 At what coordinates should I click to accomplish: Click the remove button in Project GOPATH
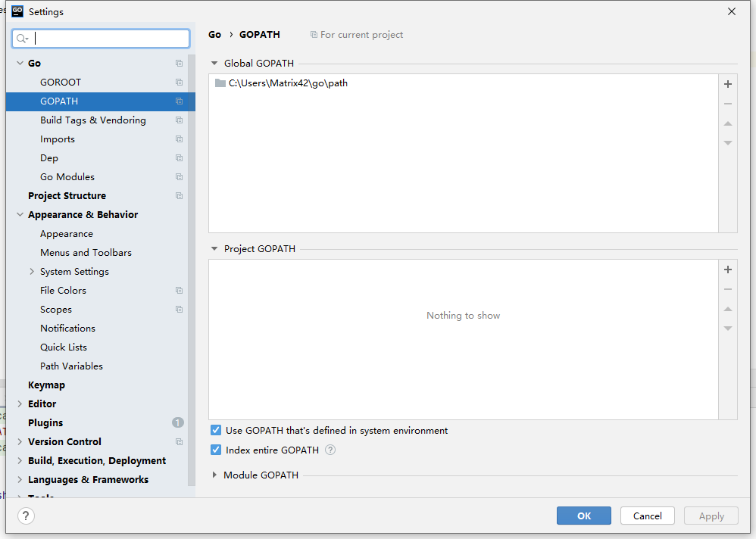[728, 289]
